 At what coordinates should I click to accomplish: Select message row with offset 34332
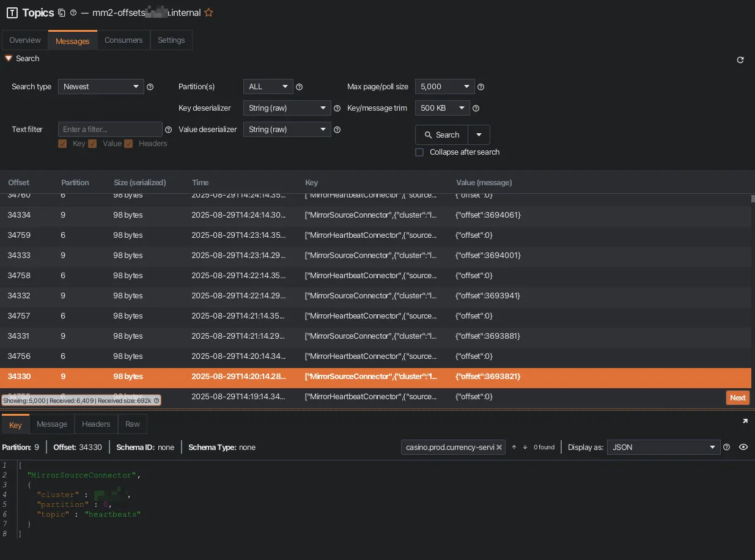375,296
